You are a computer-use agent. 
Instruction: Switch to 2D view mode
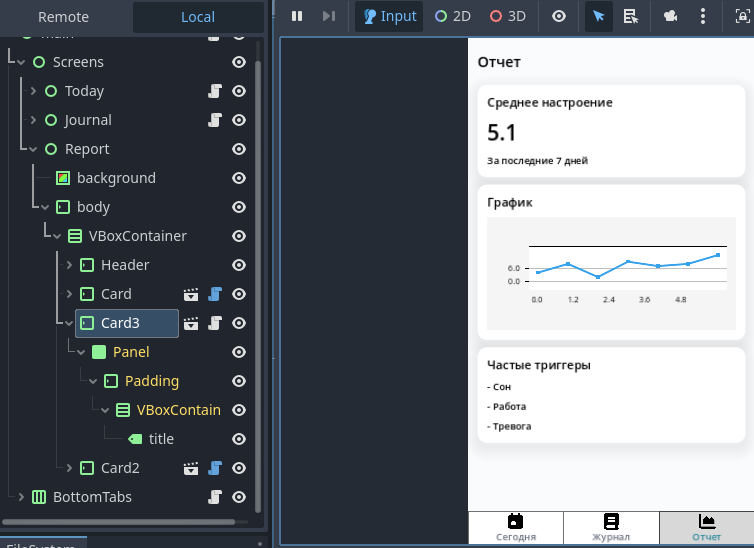click(452, 16)
